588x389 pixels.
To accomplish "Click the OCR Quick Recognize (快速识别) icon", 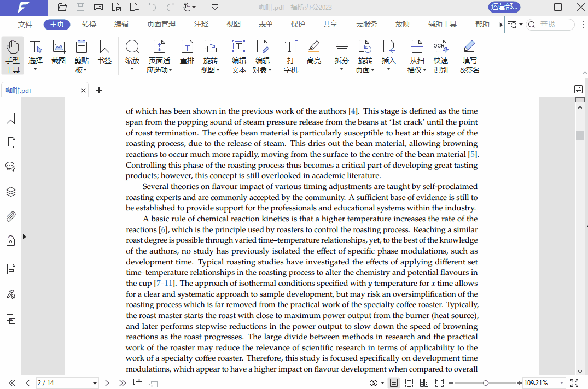I will point(441,56).
